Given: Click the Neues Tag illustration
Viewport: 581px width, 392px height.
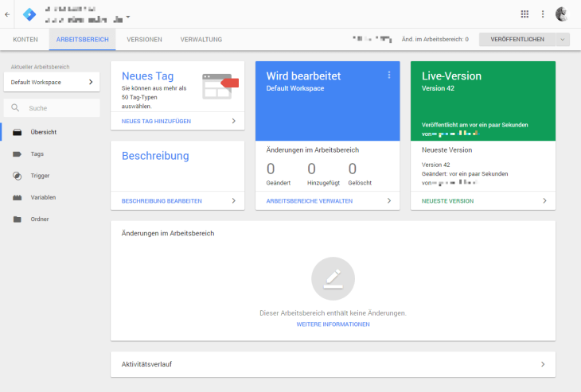Looking at the screenshot, I should [x=220, y=86].
